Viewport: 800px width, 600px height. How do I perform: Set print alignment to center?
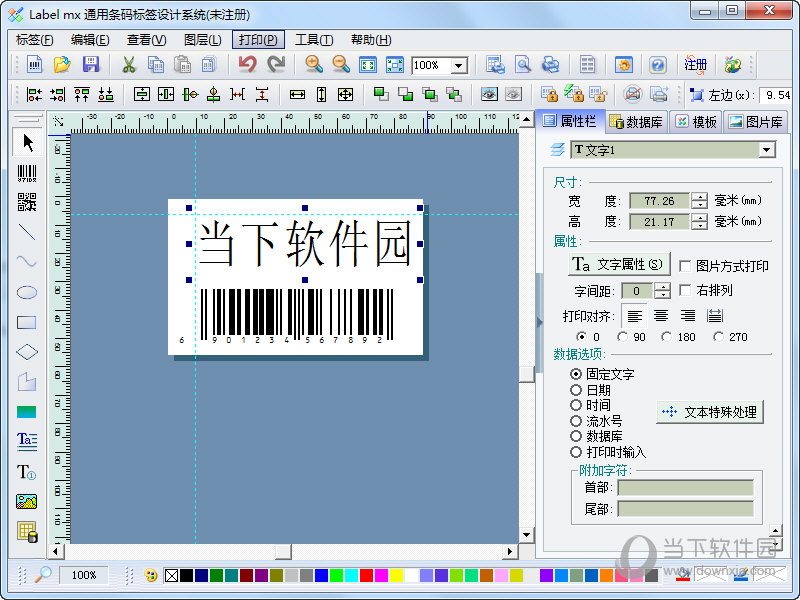point(661,316)
